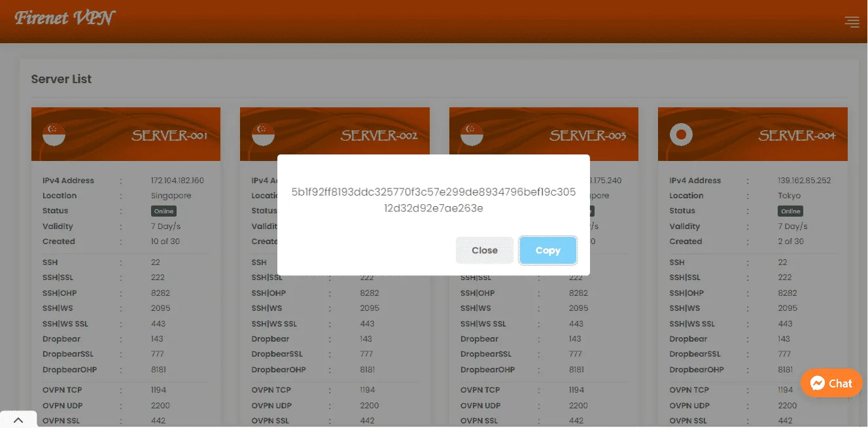The width and height of the screenshot is (868, 428).
Task: Click the Singapore location value on SERVER-001
Action: [x=171, y=196]
